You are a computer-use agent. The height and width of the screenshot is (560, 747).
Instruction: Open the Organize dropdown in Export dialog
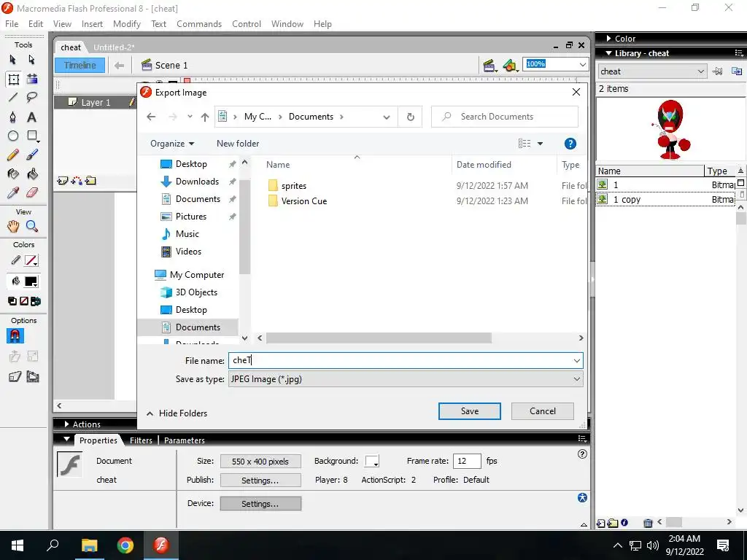(x=172, y=144)
